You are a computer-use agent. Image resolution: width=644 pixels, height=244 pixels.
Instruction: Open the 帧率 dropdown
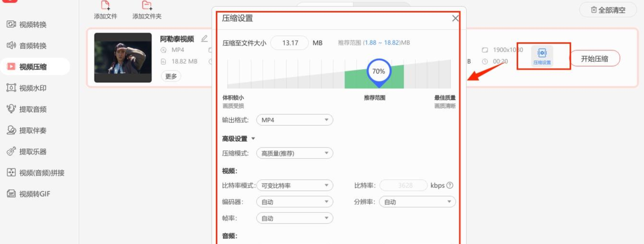point(295,218)
